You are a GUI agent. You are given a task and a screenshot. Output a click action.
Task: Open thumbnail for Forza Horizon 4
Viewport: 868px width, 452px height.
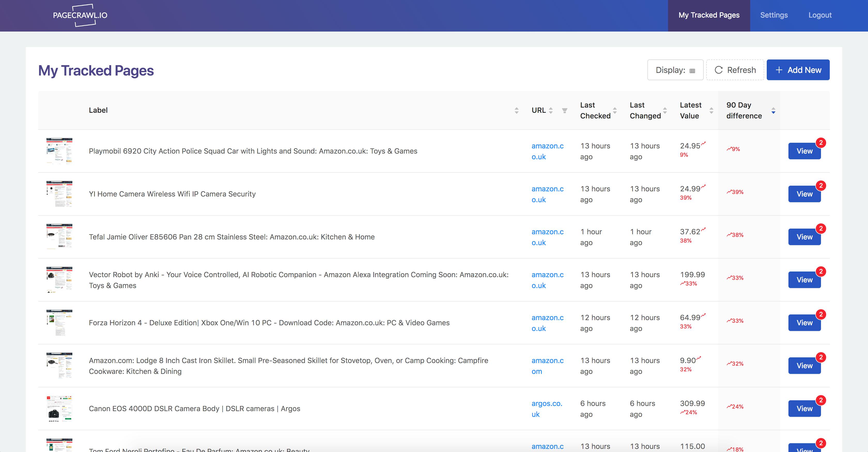coord(59,323)
